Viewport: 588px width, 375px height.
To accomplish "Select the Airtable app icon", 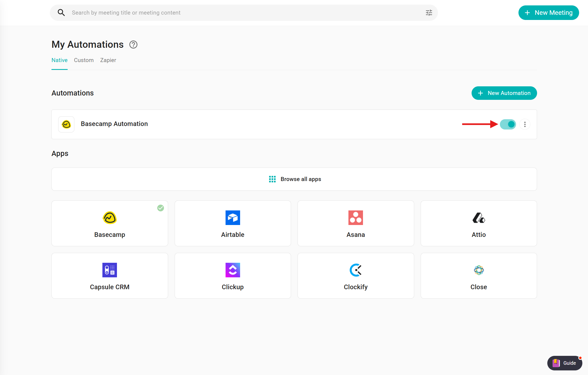I will click(x=233, y=218).
